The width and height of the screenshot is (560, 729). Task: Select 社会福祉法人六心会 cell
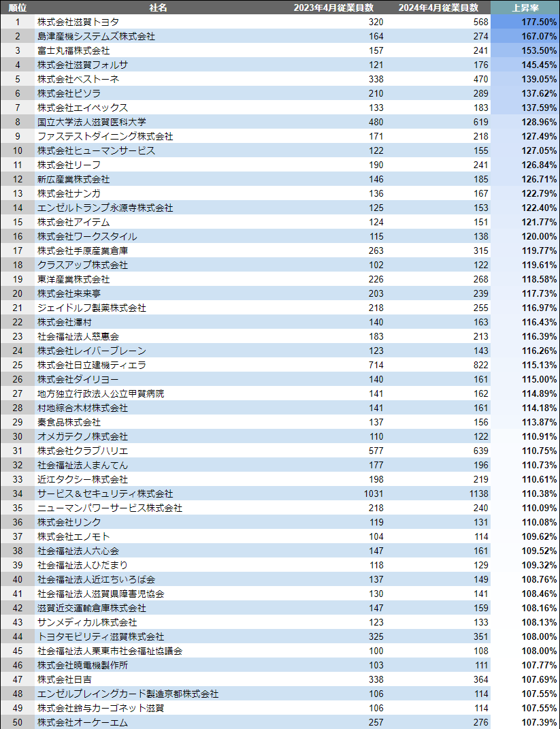click(159, 551)
